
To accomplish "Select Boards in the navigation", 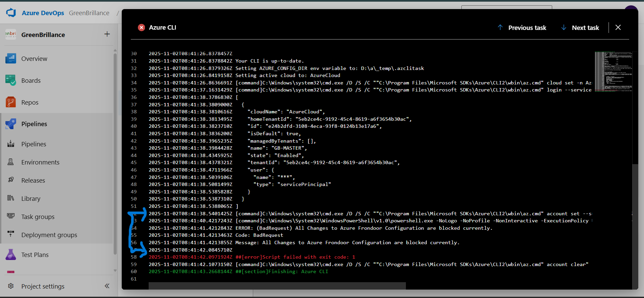I will click(31, 80).
